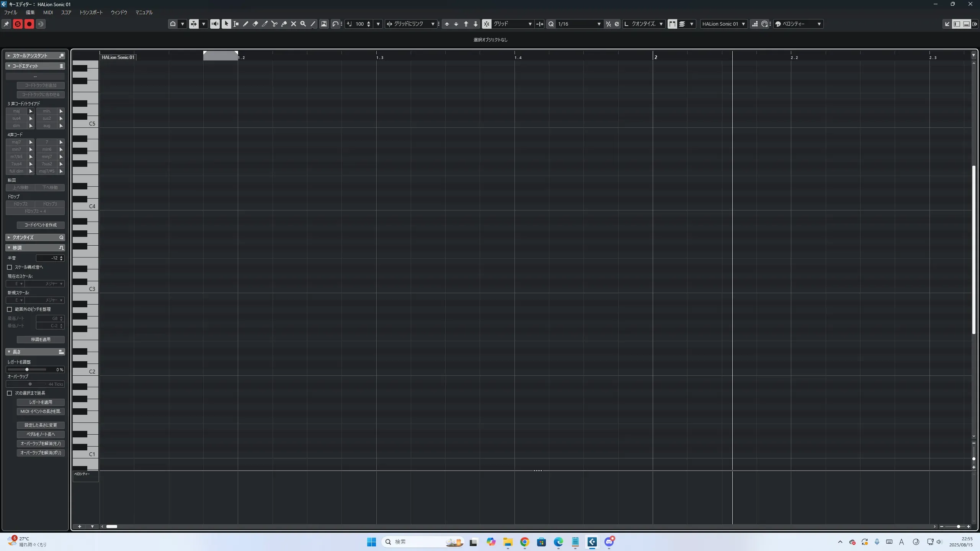Adjust the レガートを調整 slider handle

point(27,370)
